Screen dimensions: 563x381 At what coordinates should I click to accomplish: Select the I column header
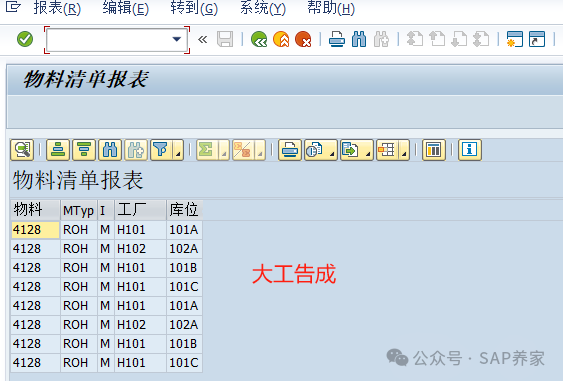[106, 210]
